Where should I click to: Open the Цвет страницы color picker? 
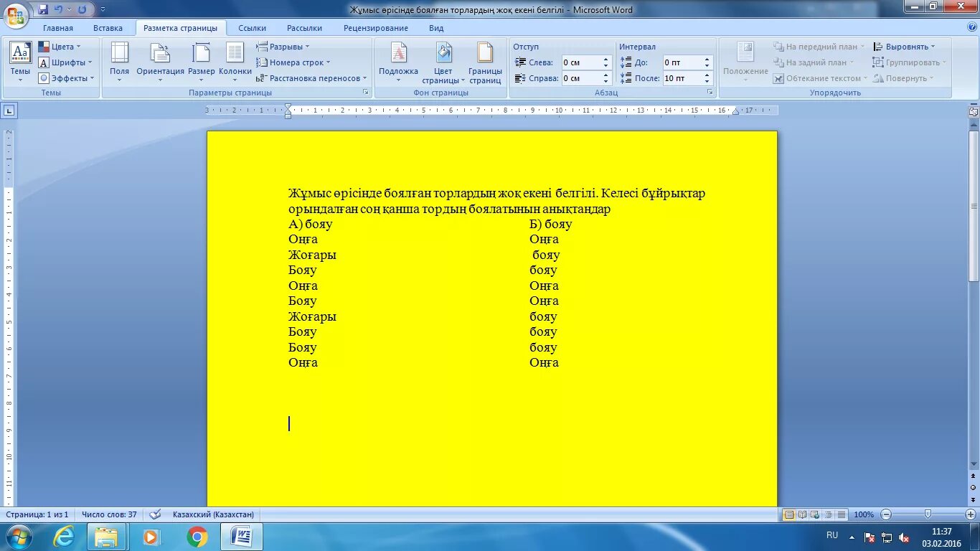(443, 62)
